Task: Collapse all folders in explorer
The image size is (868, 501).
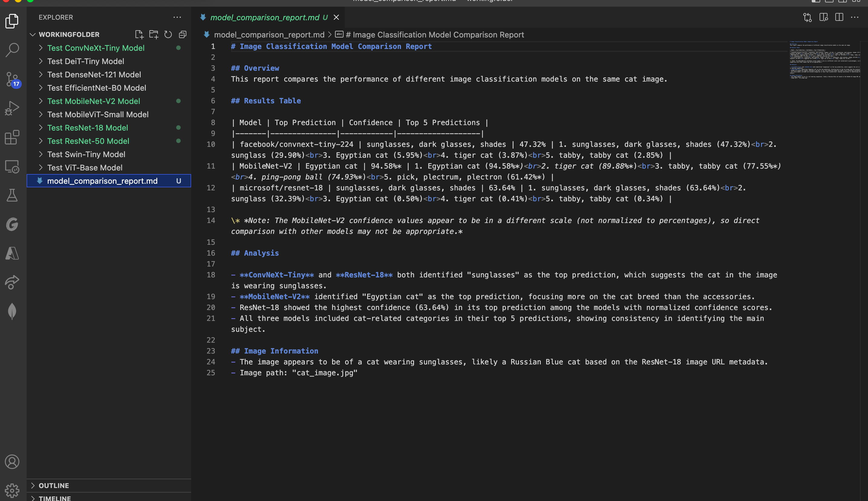Action: click(182, 34)
